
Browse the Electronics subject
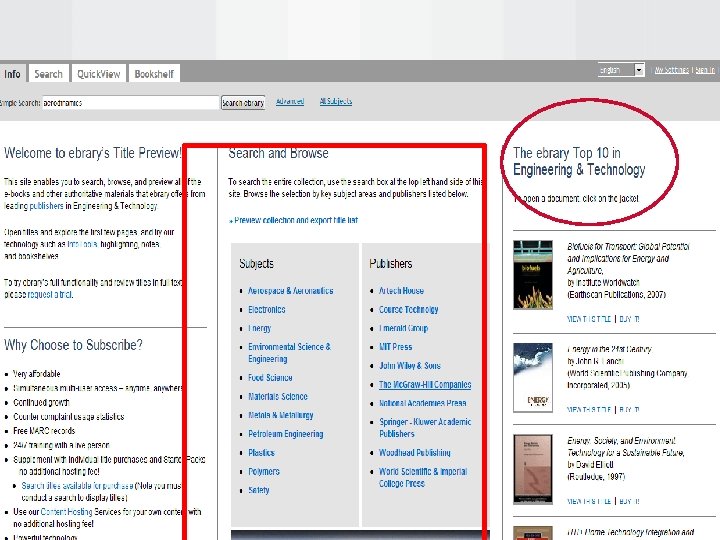(267, 309)
